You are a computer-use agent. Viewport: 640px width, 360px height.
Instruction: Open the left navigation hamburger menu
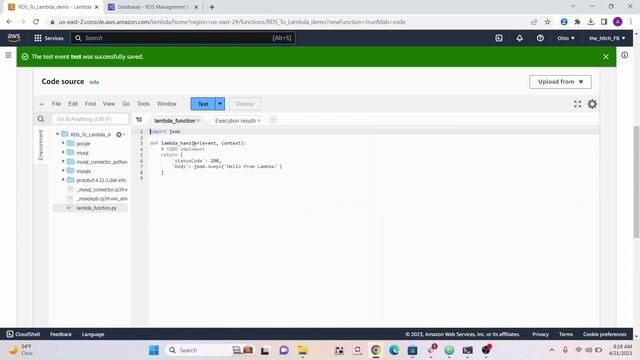[x=8, y=55]
